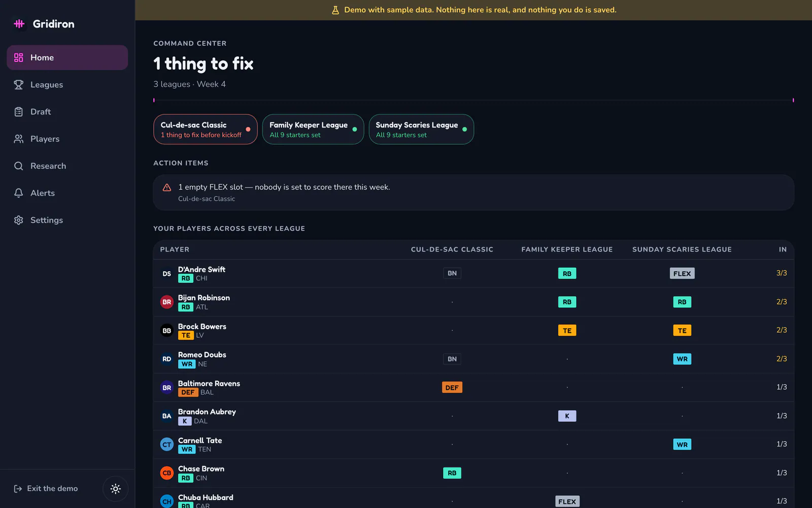Click the Players people icon
Viewport: 812px width, 508px height.
[19, 139]
